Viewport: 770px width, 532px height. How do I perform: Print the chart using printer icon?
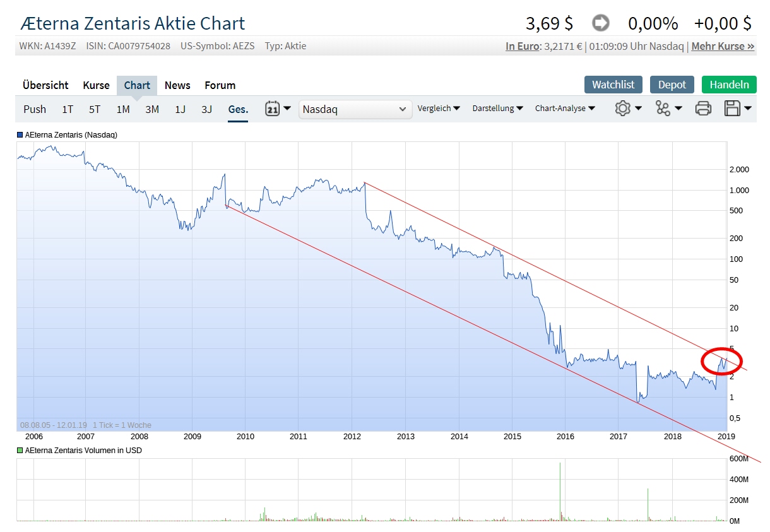pyautogui.click(x=703, y=109)
